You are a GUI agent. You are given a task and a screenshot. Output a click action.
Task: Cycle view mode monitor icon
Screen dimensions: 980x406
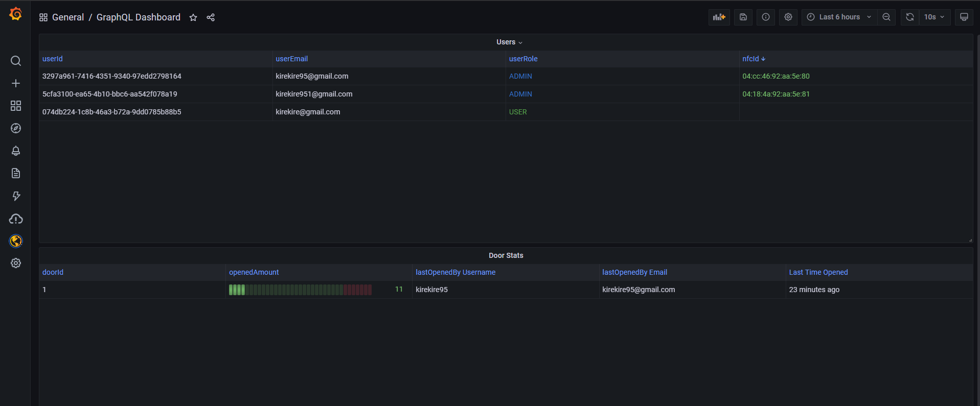click(964, 17)
